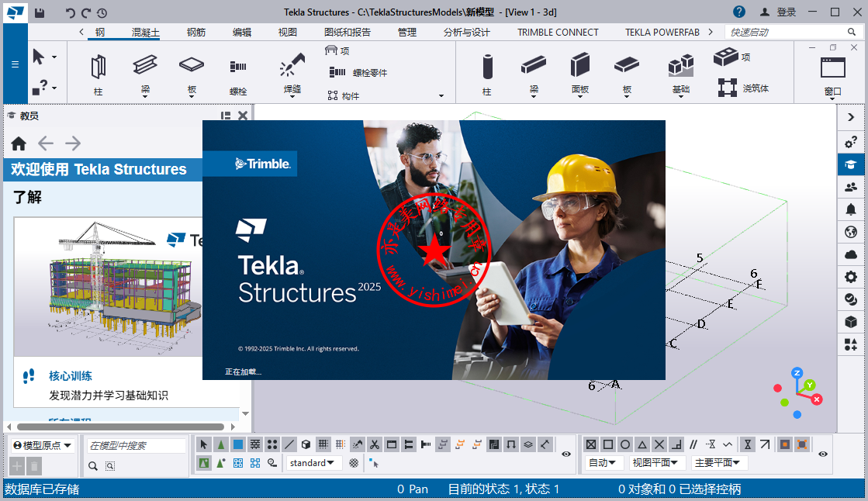Click the scissors select cuts switch
868x501 pixels.
[375, 444]
